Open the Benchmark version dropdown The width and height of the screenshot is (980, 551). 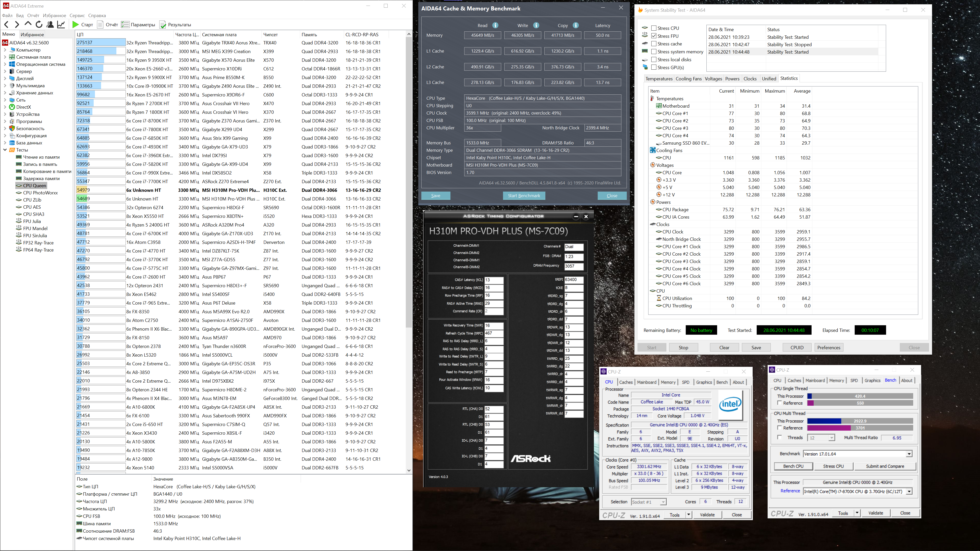(x=909, y=454)
